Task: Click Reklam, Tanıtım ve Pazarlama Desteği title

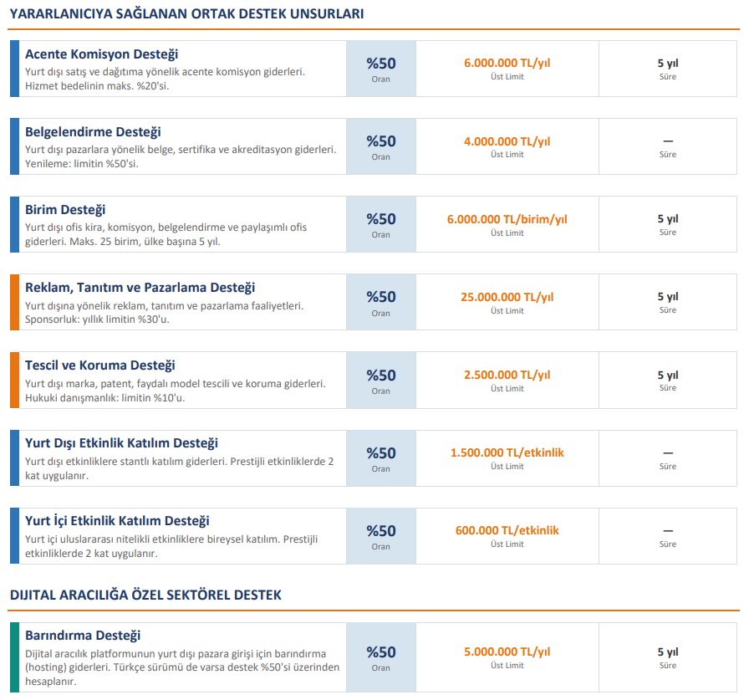Action: tap(140, 288)
